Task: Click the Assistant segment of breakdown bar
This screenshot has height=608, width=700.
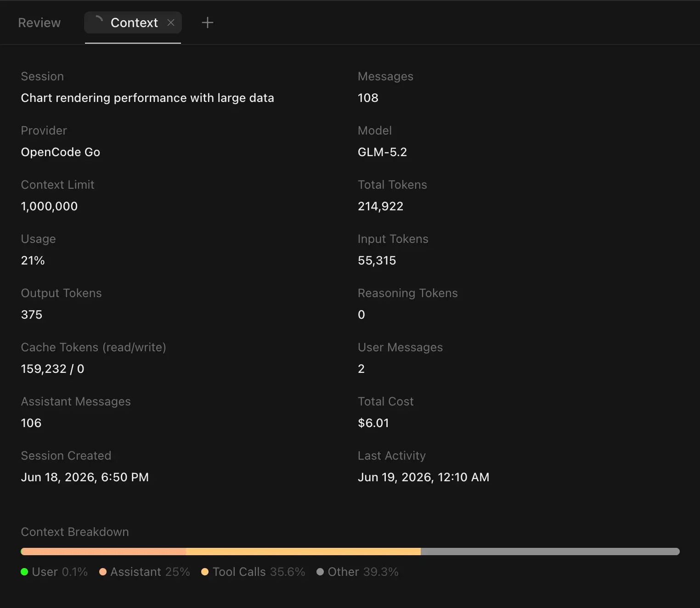Action: 104,552
